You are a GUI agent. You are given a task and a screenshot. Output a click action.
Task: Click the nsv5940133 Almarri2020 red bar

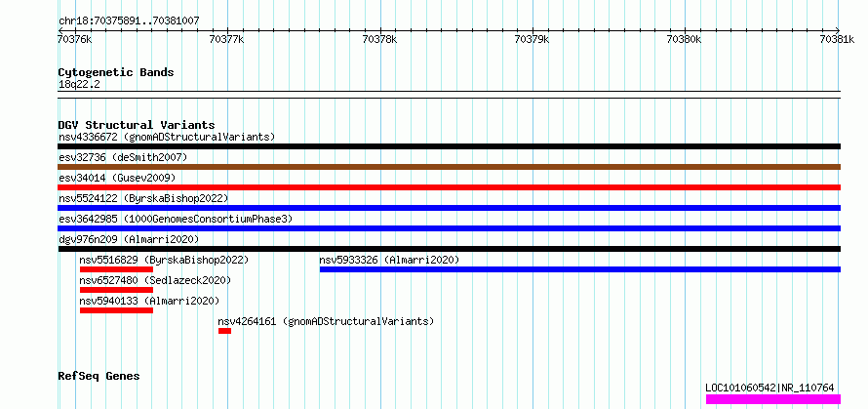coord(116,310)
